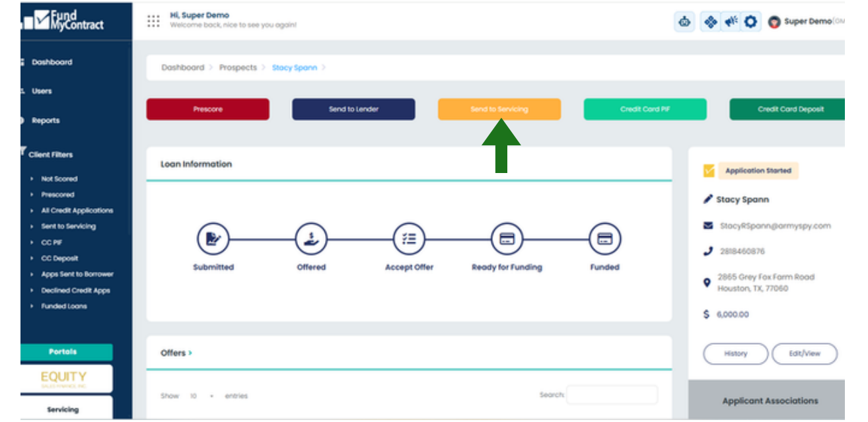Expand the Prescored filter
868x422 pixels.
click(57, 195)
